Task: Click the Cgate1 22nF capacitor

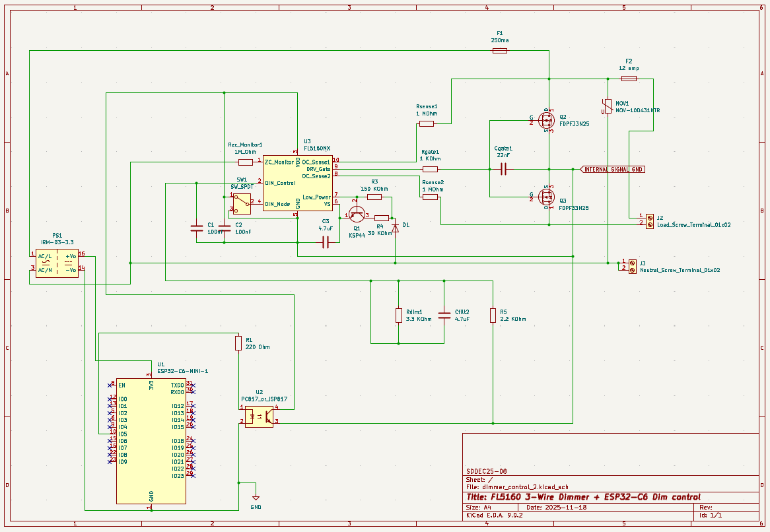Action: (503, 170)
